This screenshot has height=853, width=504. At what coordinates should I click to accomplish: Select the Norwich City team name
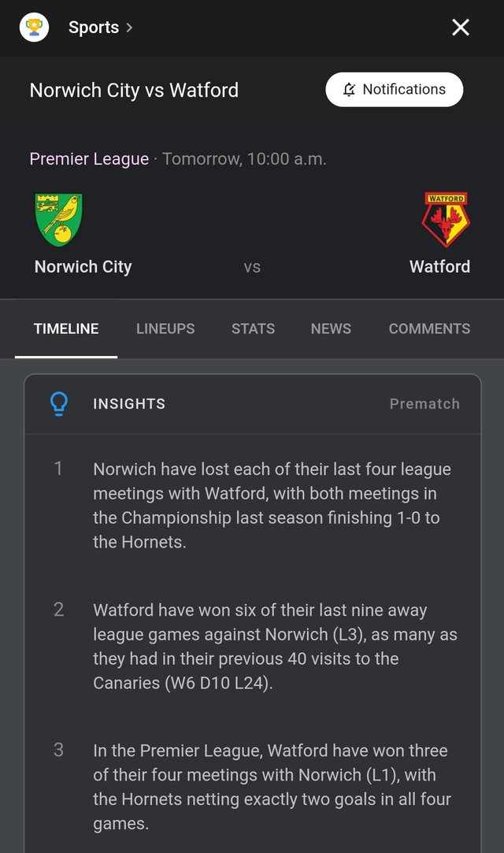(83, 266)
